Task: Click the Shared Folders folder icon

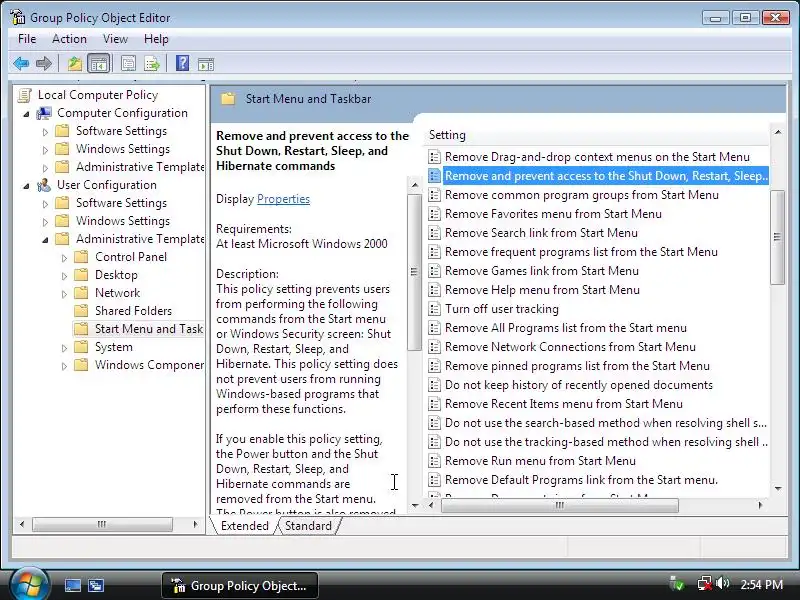Action: 81,311
